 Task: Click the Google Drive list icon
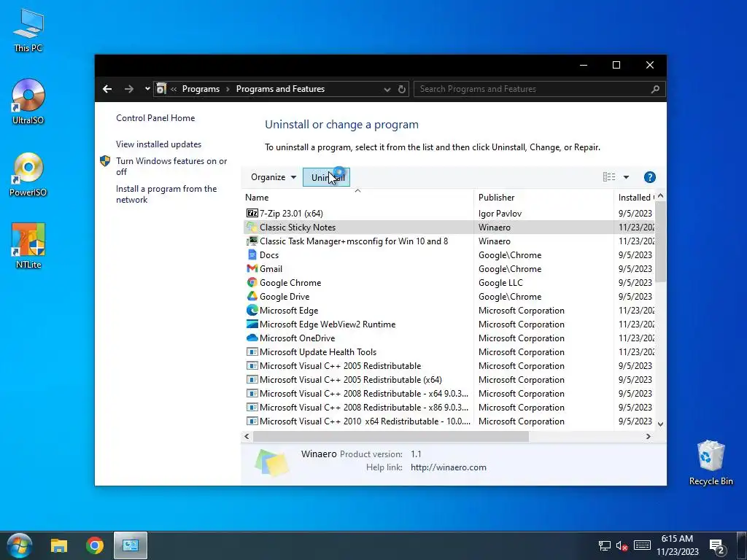point(252,296)
